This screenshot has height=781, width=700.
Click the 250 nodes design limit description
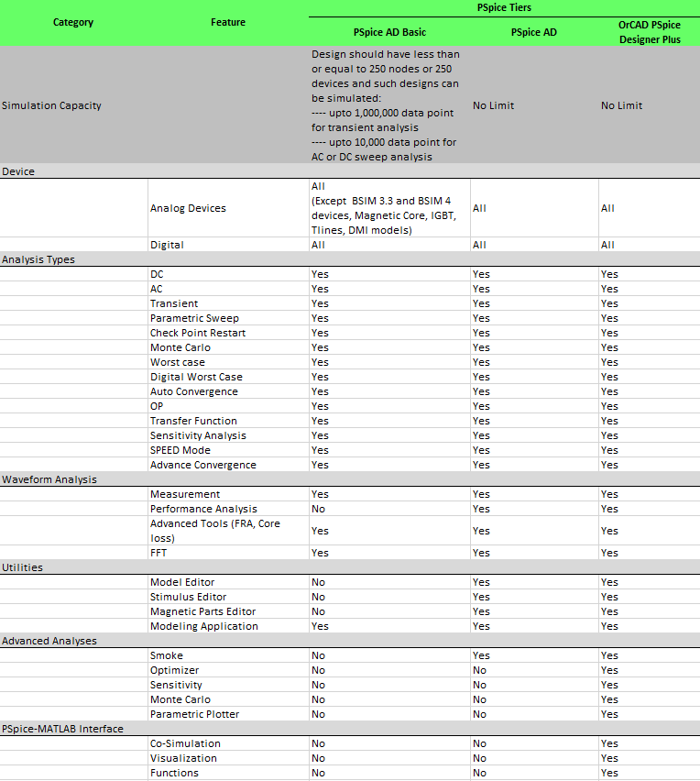(x=389, y=105)
